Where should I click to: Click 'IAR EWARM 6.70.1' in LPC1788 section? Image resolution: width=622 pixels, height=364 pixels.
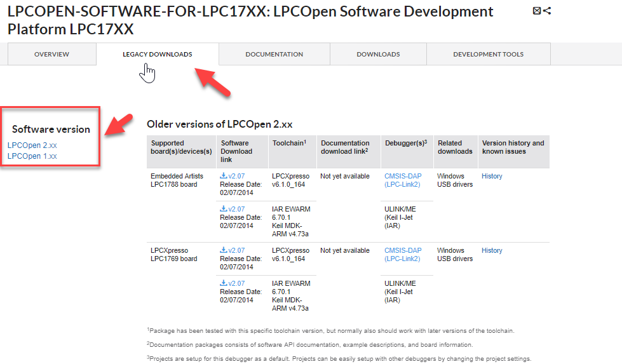coord(291,213)
